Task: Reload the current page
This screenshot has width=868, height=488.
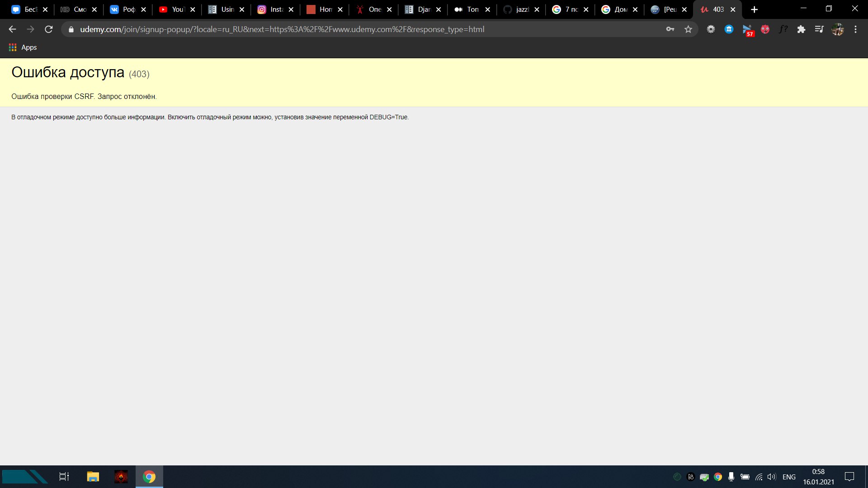Action: coord(48,29)
